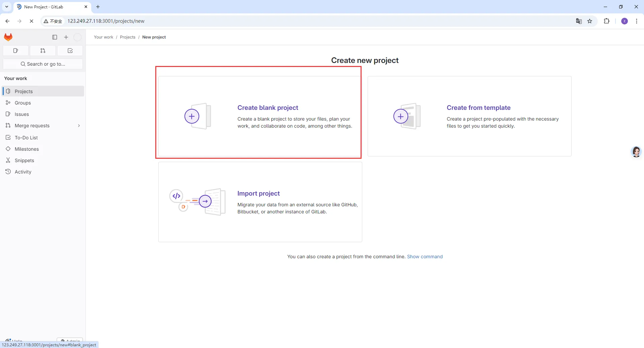Open Snippets in the sidebar
644x348 pixels.
pos(43,160)
